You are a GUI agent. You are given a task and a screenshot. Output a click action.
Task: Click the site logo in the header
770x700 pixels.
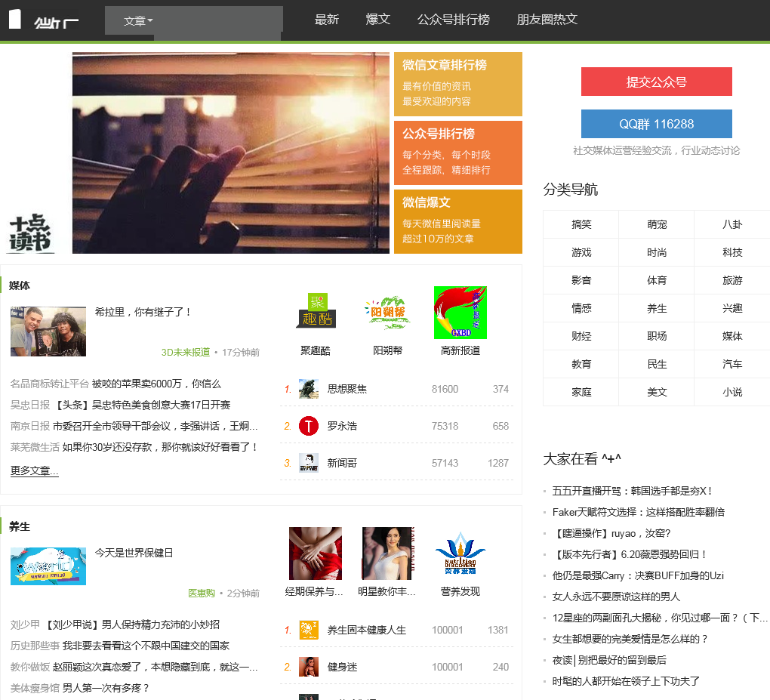click(43, 20)
